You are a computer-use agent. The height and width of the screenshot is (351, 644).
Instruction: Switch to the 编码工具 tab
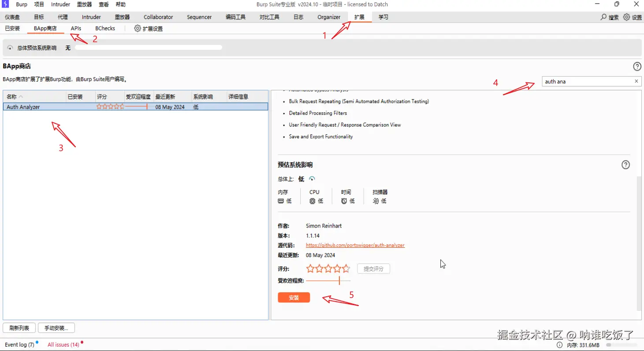tap(235, 17)
